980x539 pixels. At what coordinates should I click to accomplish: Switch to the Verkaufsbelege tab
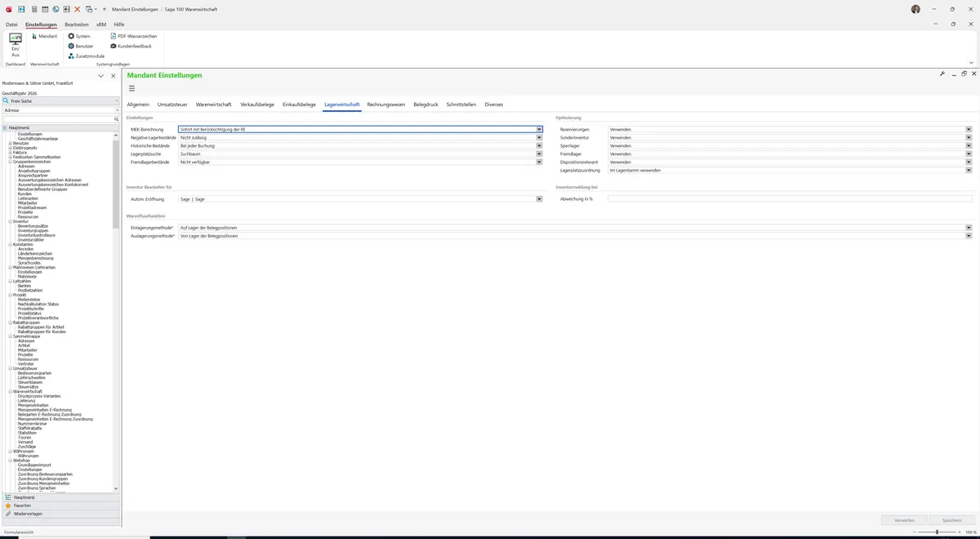tap(257, 105)
